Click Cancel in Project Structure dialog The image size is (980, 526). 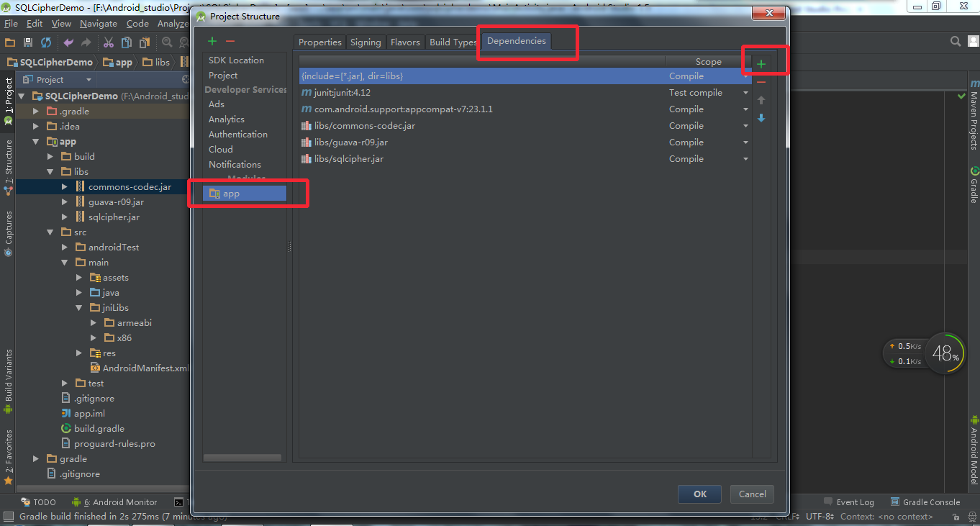752,494
